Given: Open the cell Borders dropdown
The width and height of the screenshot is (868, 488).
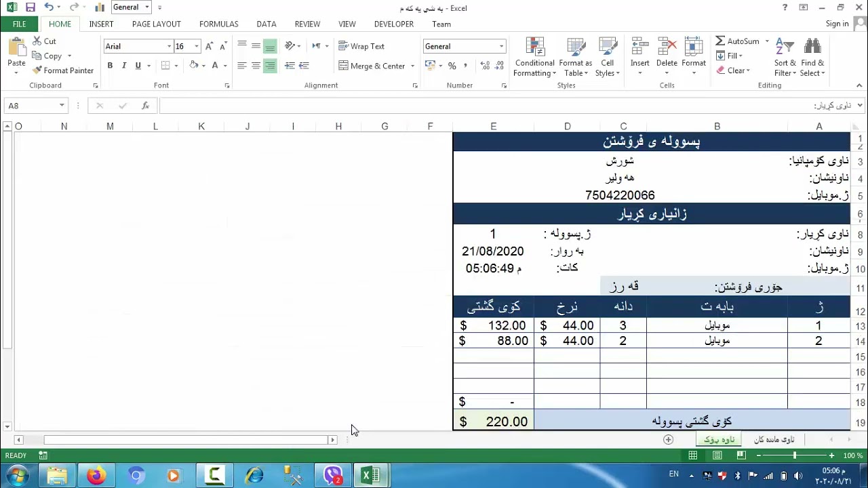Looking at the screenshot, I should point(176,66).
